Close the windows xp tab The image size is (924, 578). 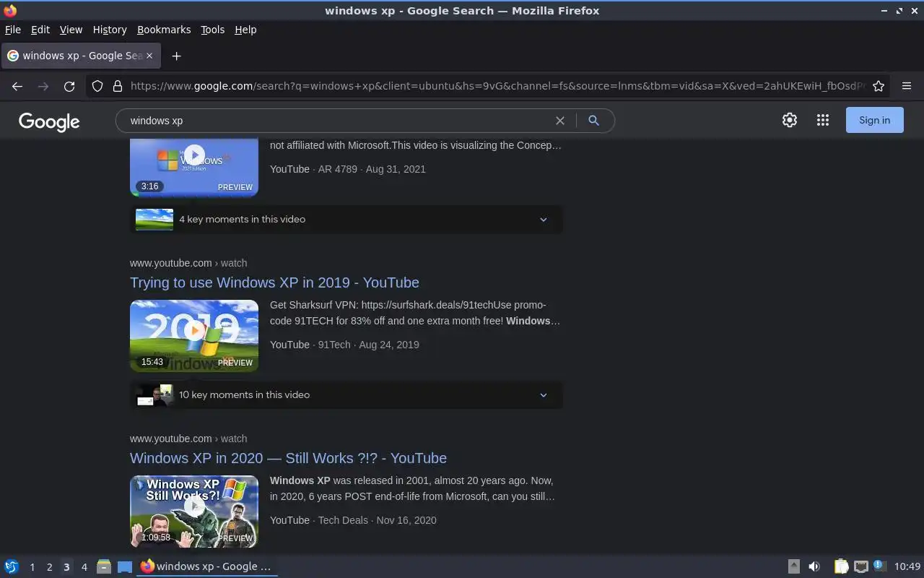pos(149,56)
